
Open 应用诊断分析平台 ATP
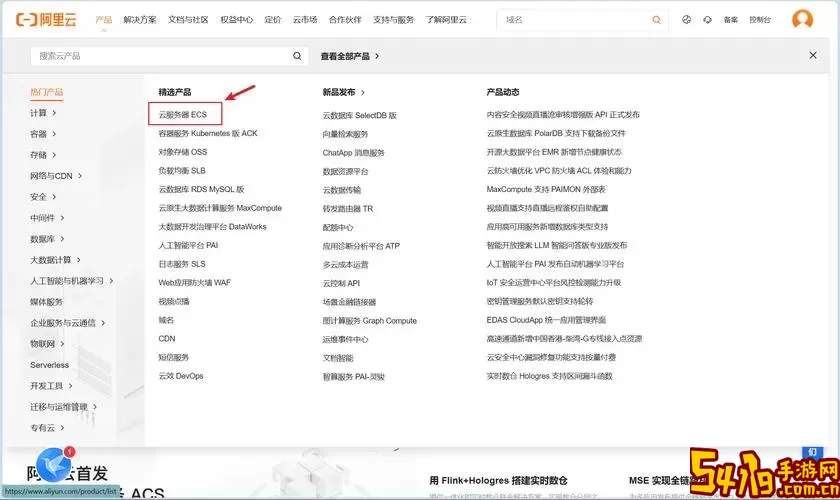pyautogui.click(x=361, y=246)
